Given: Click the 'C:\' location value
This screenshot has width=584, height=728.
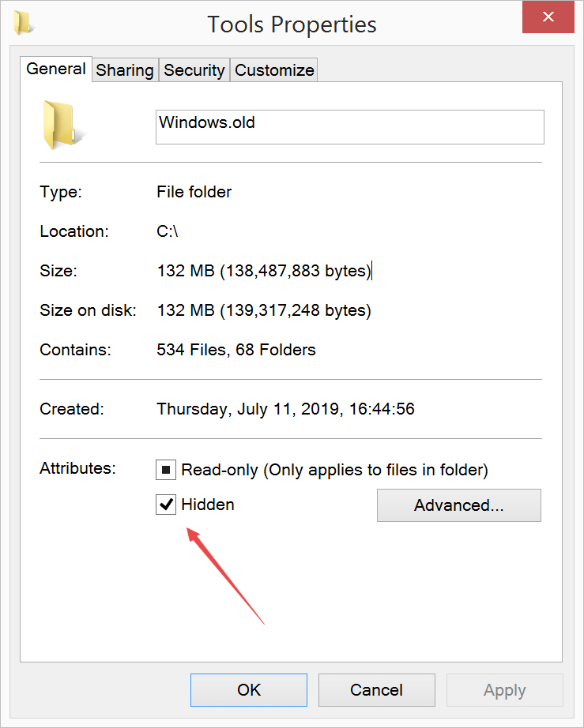Looking at the screenshot, I should click(168, 231).
